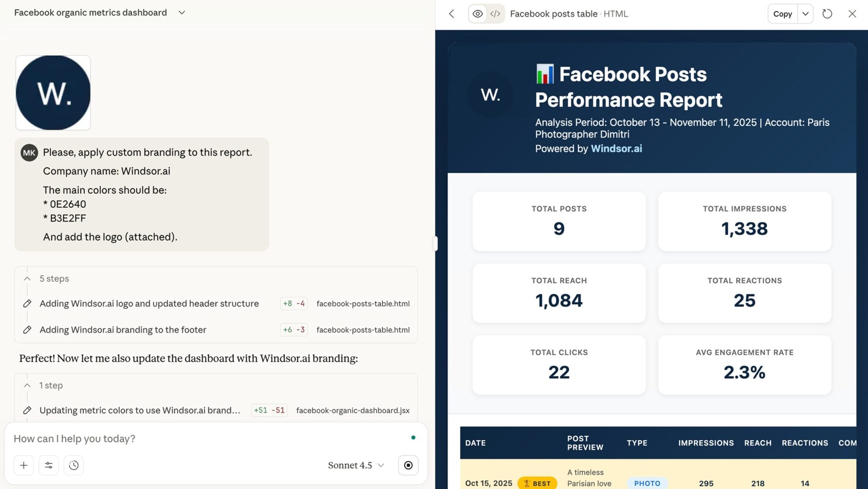Viewport: 868px width, 489px height.
Task: Click the 'Oct 15, 2025' date cell
Action: click(x=488, y=483)
